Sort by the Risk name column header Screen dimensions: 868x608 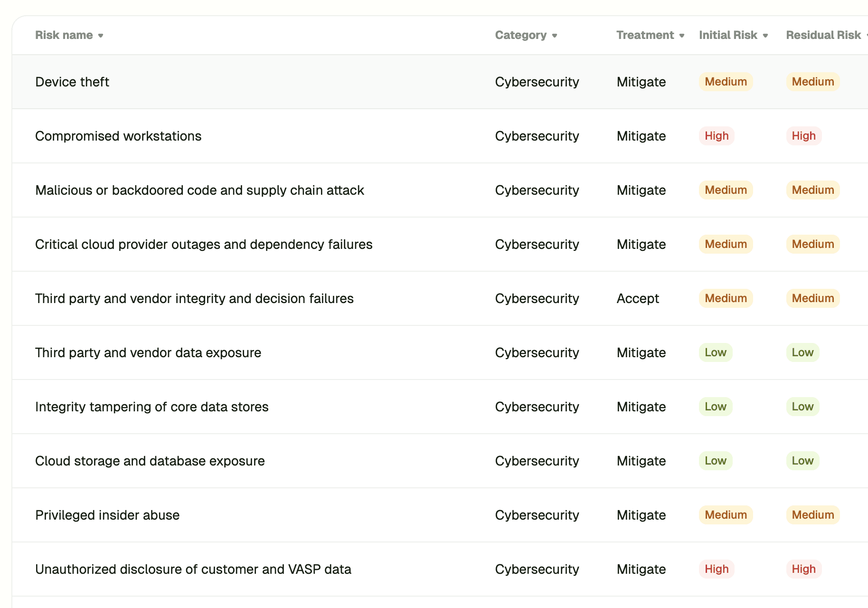coord(69,35)
